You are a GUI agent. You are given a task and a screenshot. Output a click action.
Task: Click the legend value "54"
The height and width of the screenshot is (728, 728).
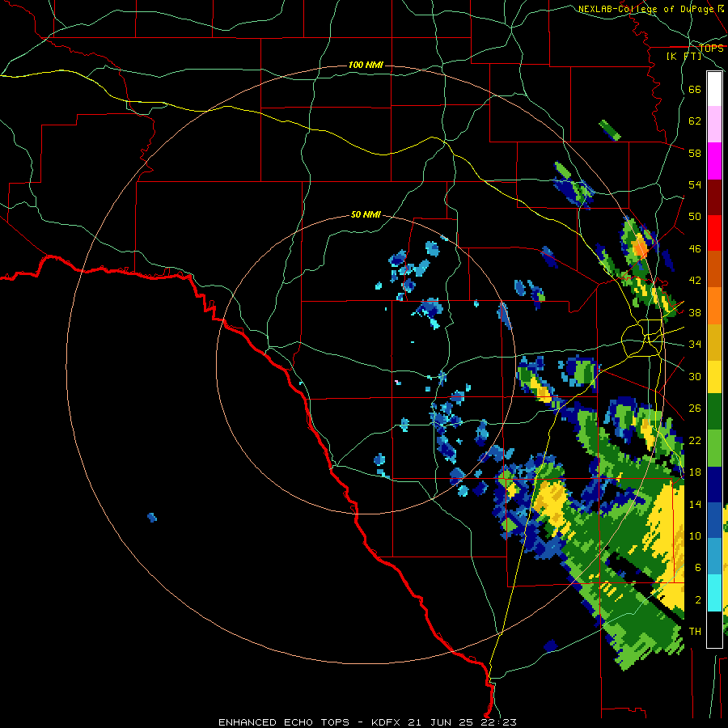(695, 184)
